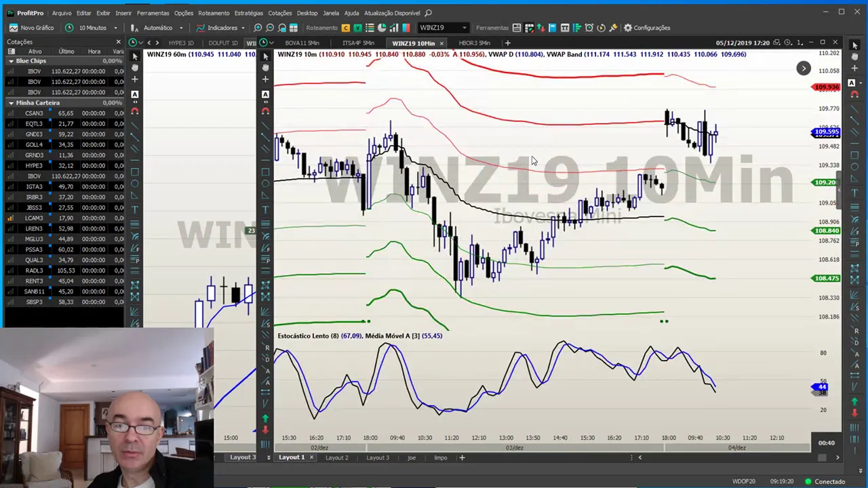
Task: Select the triangle tool in far-right toolbar
Action: [x=854, y=180]
